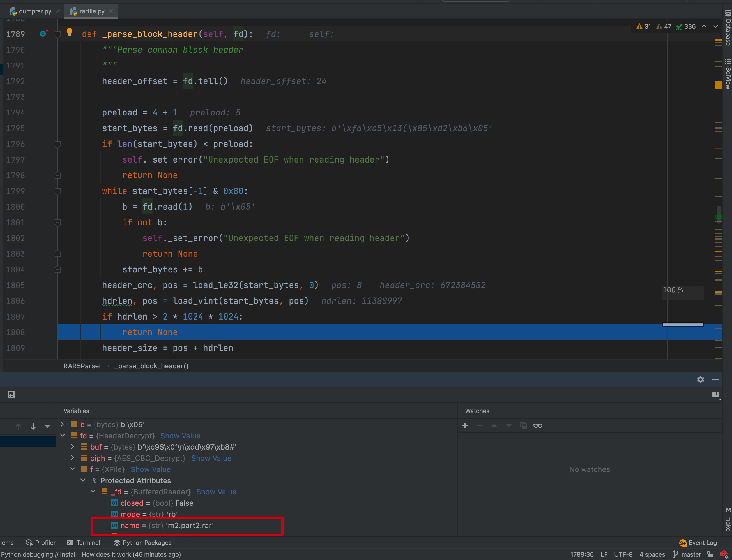Image resolution: width=732 pixels, height=560 pixels.
Task: Expand the ciph variable entry
Action: (x=73, y=458)
